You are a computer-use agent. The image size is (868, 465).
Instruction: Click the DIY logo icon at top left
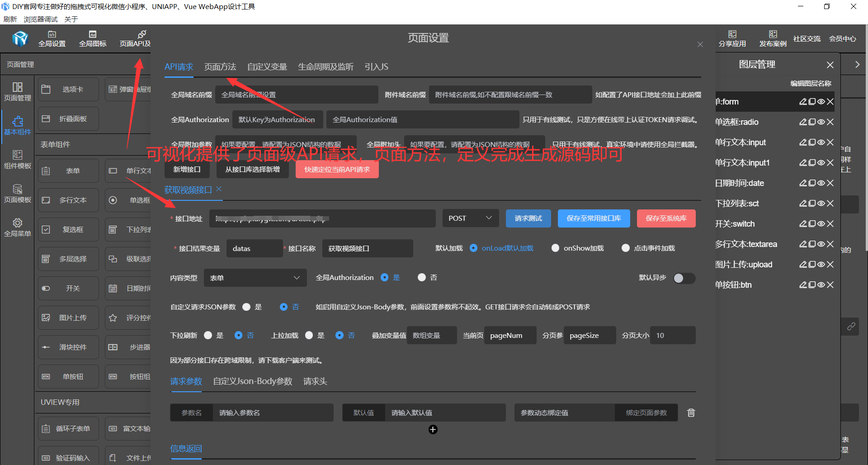pyautogui.click(x=20, y=39)
